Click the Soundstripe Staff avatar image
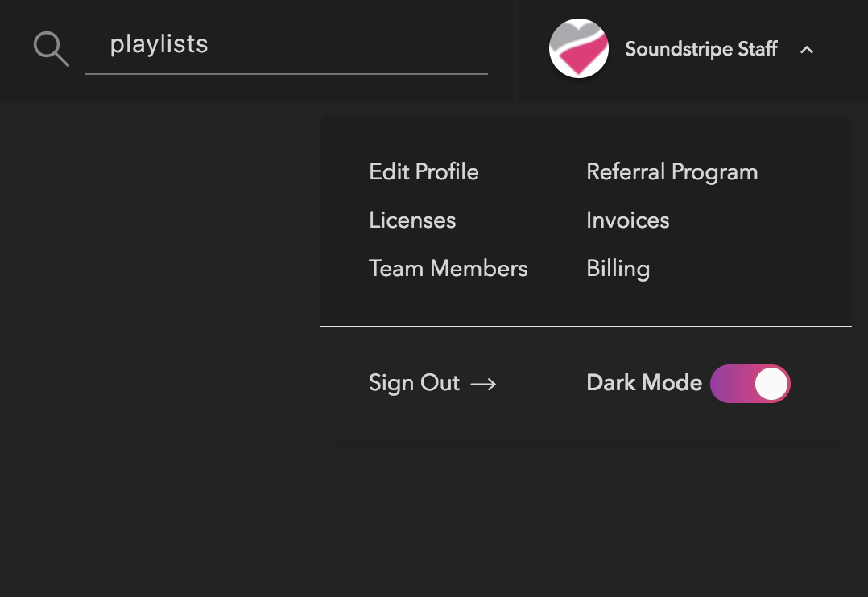868x597 pixels. coord(578,49)
